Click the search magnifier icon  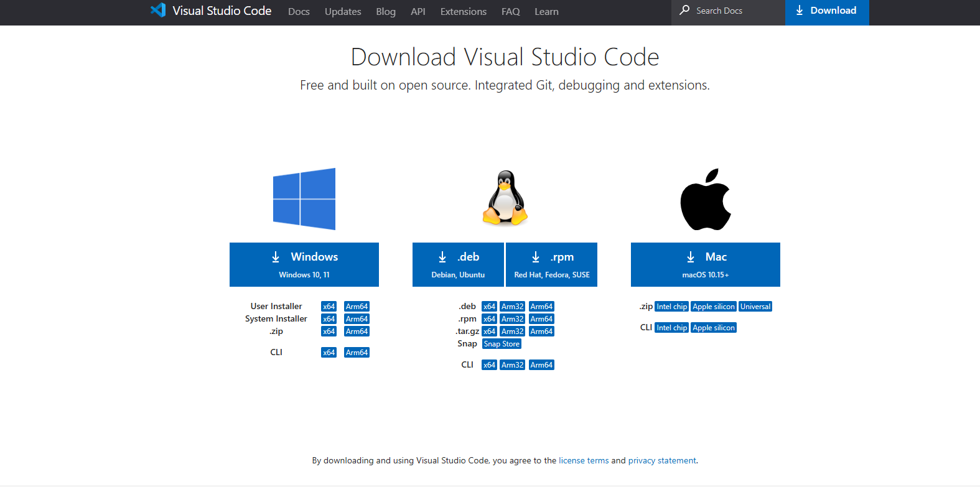coord(684,10)
